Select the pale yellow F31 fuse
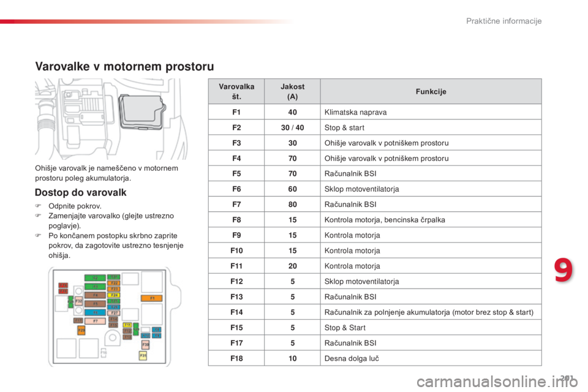588x392 pixels. [x=143, y=356]
